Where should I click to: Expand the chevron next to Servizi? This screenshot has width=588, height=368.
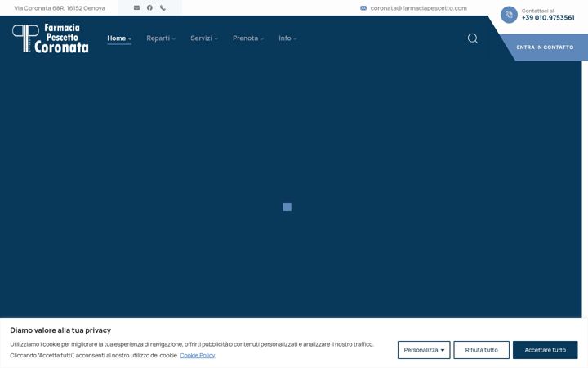pyautogui.click(x=216, y=38)
